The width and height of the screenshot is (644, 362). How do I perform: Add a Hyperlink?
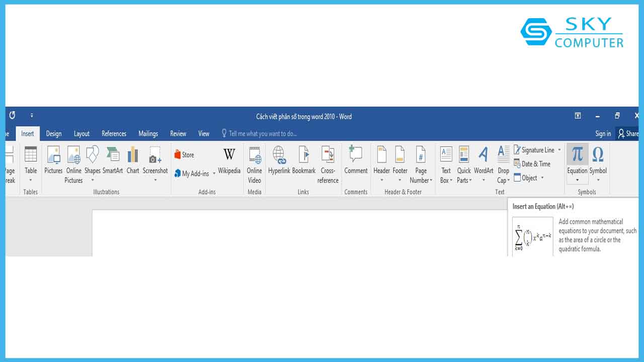[x=279, y=161]
